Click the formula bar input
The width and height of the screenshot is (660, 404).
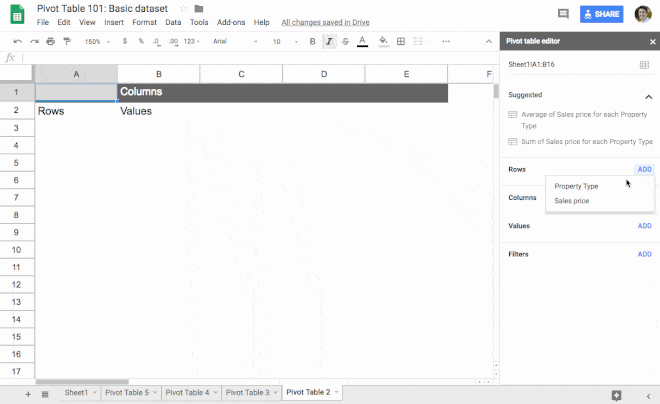[x=259, y=58]
